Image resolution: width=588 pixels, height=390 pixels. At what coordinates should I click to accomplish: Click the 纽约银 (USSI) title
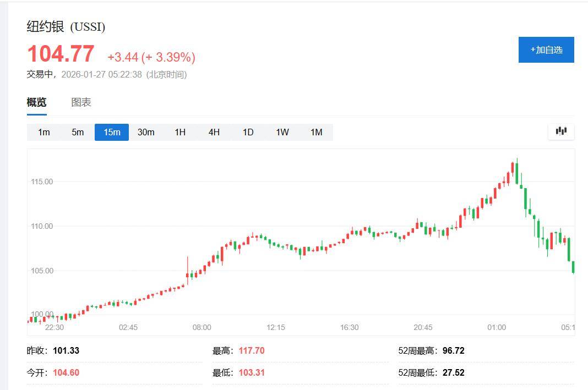(x=66, y=26)
